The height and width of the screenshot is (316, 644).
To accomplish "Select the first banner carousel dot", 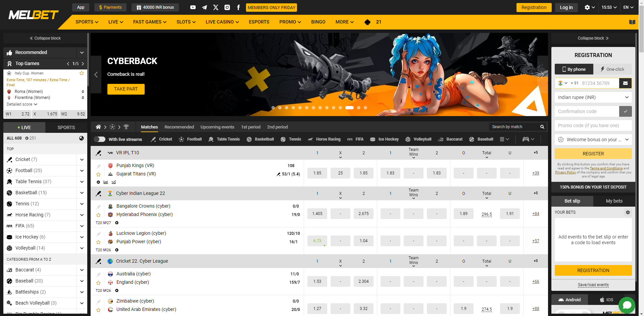I will pyautogui.click(x=273, y=108).
